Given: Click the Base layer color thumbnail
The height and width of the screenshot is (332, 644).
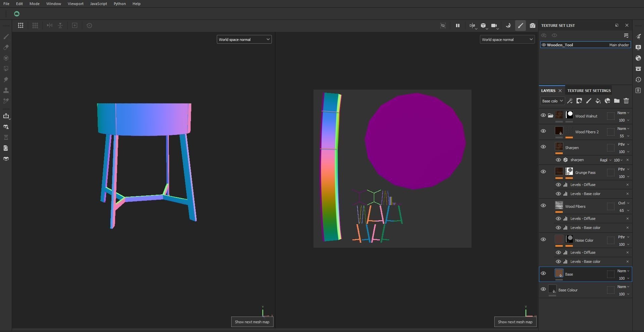Looking at the screenshot, I should click(559, 273).
